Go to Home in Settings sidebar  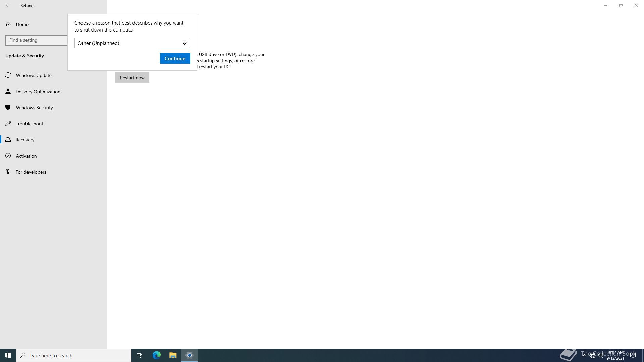22,24
